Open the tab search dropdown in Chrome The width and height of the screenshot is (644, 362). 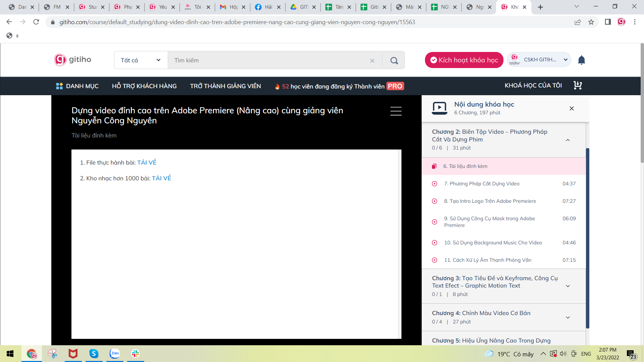click(x=577, y=7)
